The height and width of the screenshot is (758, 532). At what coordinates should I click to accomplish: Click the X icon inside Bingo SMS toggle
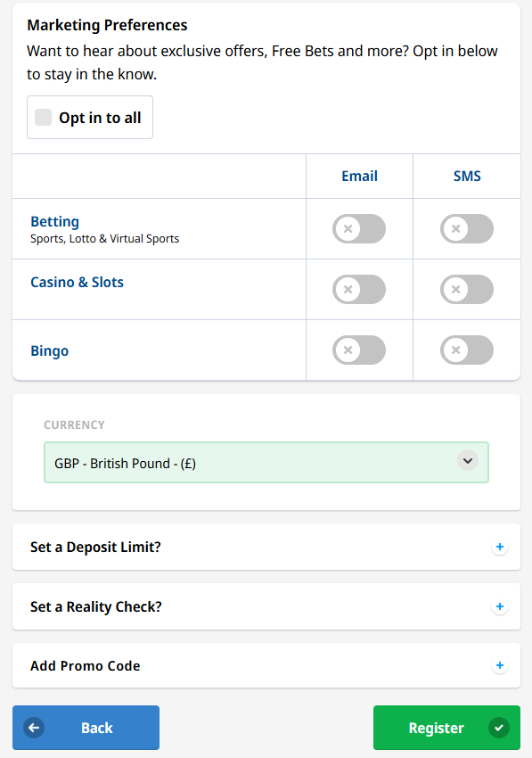tap(457, 350)
